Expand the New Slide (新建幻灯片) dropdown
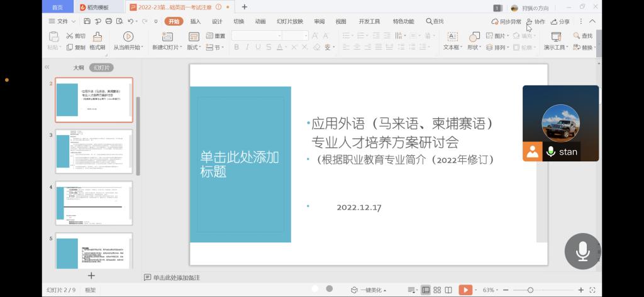 click(167, 48)
